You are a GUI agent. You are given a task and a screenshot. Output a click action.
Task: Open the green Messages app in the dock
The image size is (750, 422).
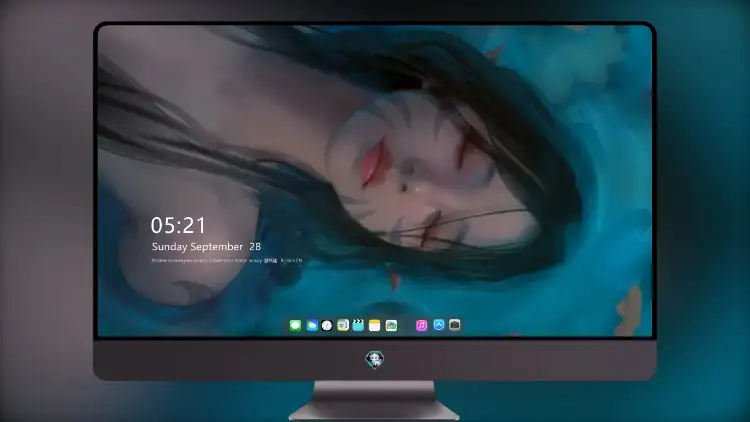[x=295, y=325]
